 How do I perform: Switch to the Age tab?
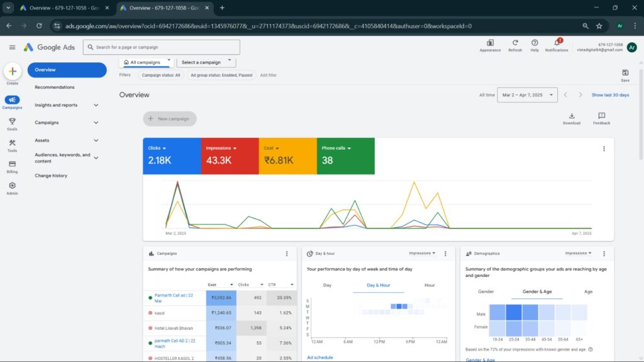[x=588, y=291]
